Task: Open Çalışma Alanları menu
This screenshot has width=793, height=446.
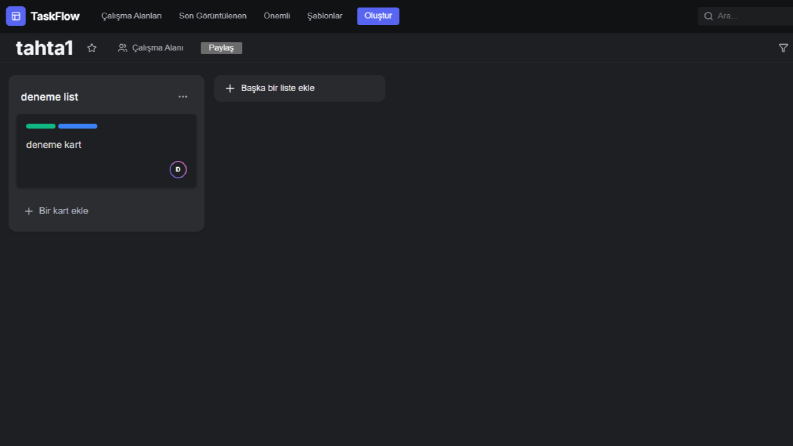Action: pyautogui.click(x=131, y=16)
